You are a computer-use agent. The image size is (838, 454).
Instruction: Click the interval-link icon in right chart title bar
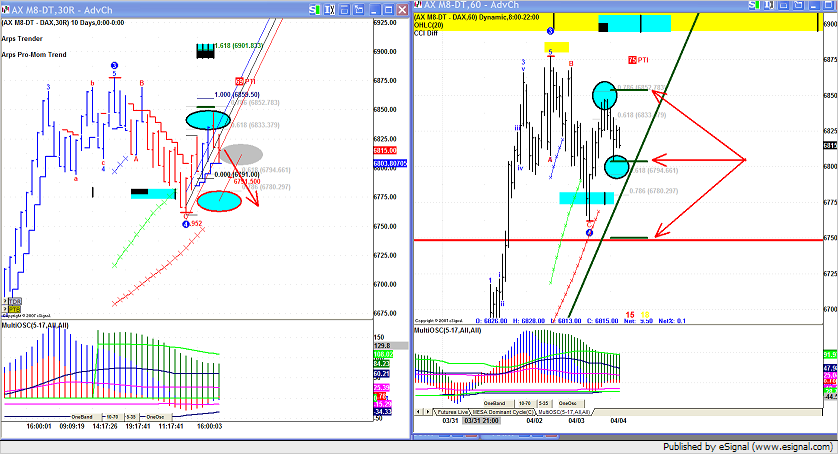(768, 6)
